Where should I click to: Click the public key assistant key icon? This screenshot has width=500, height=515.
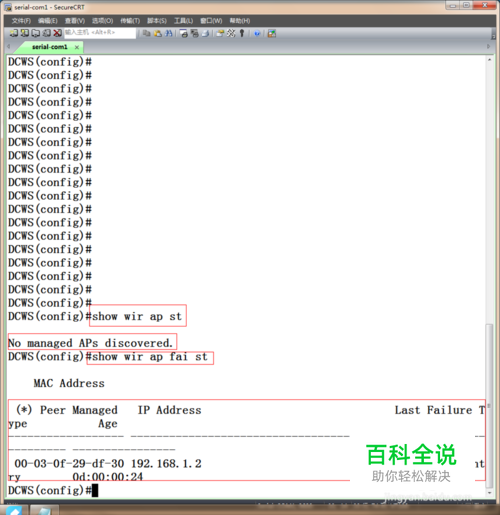(x=242, y=33)
